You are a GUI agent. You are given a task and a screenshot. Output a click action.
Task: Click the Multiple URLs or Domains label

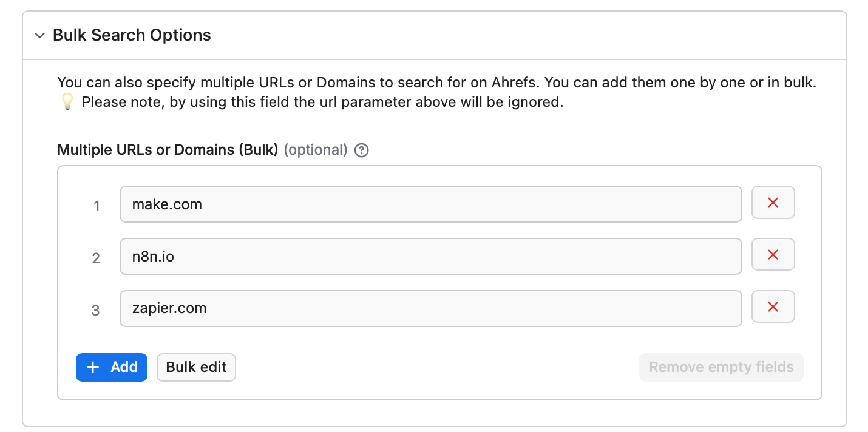tap(167, 150)
